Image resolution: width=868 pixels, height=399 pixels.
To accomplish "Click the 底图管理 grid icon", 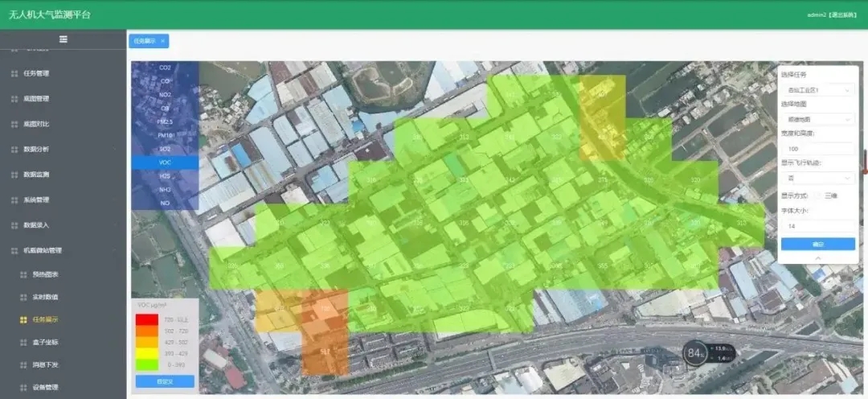I will (14, 99).
